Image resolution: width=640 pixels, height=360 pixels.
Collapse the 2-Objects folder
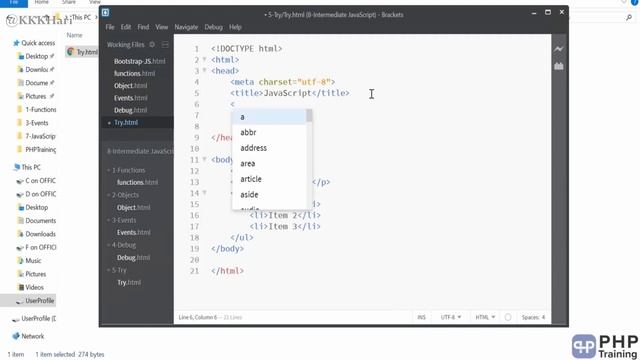pos(123,195)
